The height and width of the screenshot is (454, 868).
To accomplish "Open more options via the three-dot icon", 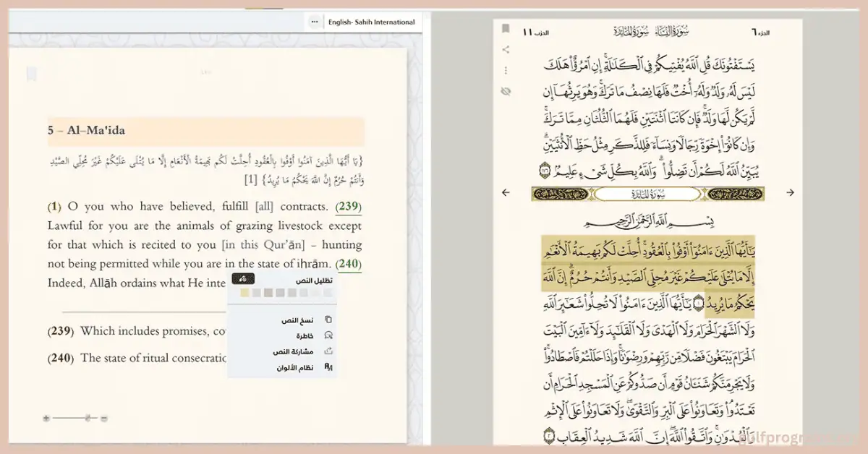I will click(506, 70).
